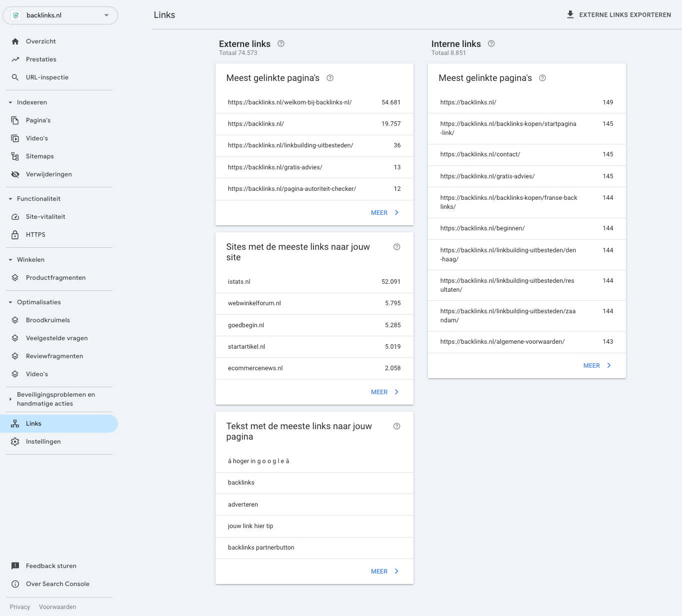Open the Pagina's indexing report
The height and width of the screenshot is (616, 682).
(38, 120)
